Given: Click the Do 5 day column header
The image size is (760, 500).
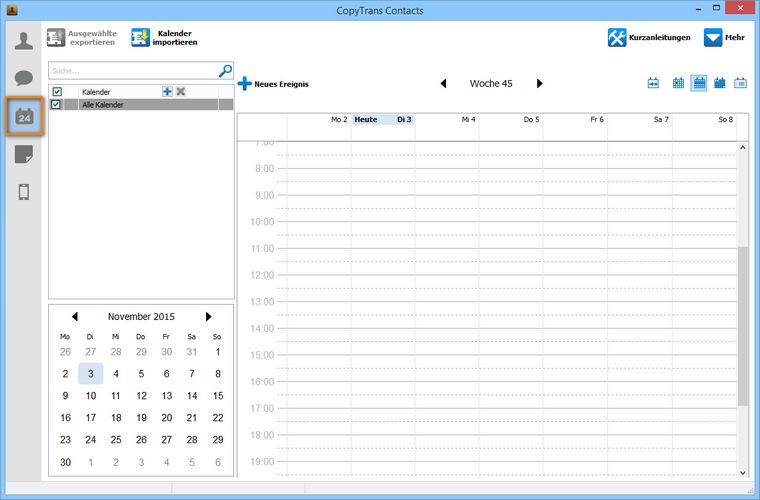Looking at the screenshot, I should (x=511, y=120).
